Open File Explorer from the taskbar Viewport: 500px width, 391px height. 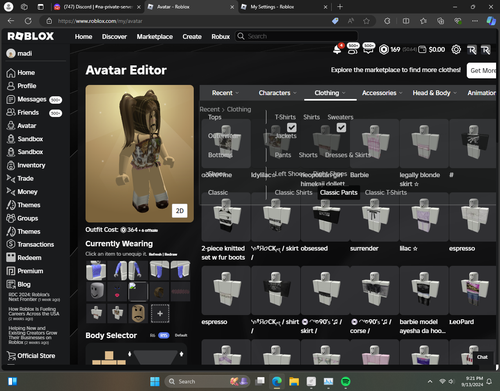click(294, 381)
